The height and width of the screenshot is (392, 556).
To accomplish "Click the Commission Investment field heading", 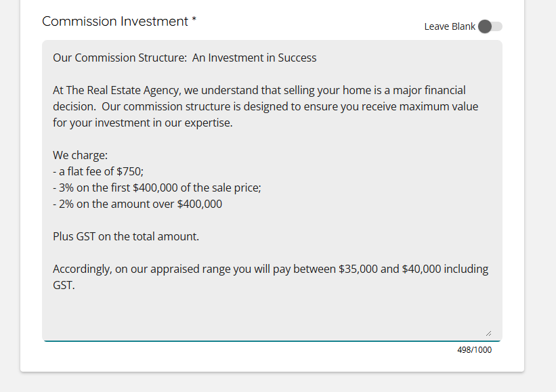I will [x=115, y=22].
